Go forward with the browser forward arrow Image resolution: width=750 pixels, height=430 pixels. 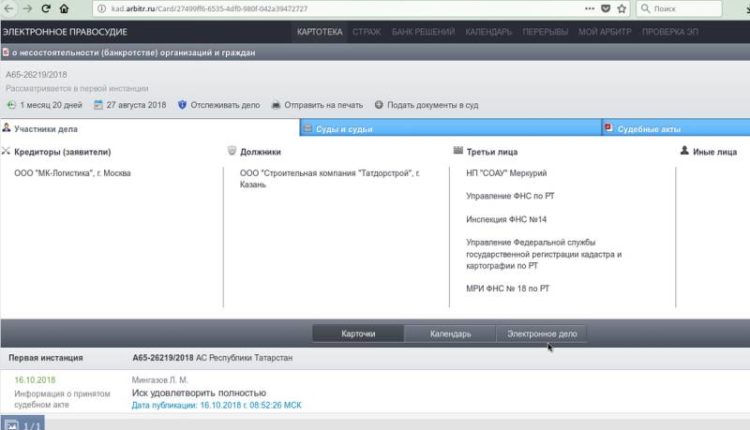[27, 9]
